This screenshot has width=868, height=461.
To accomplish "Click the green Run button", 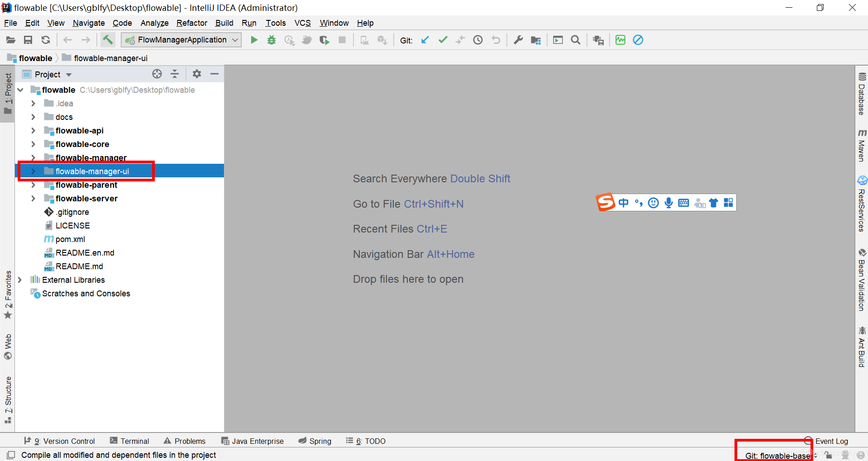I will tap(254, 40).
